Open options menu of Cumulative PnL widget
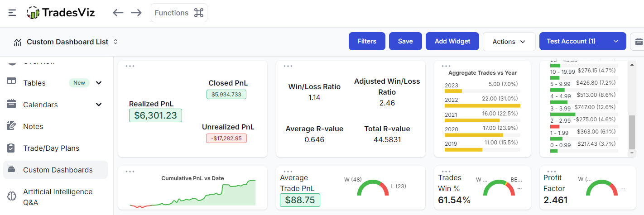This screenshot has height=215, width=644. (x=130, y=172)
